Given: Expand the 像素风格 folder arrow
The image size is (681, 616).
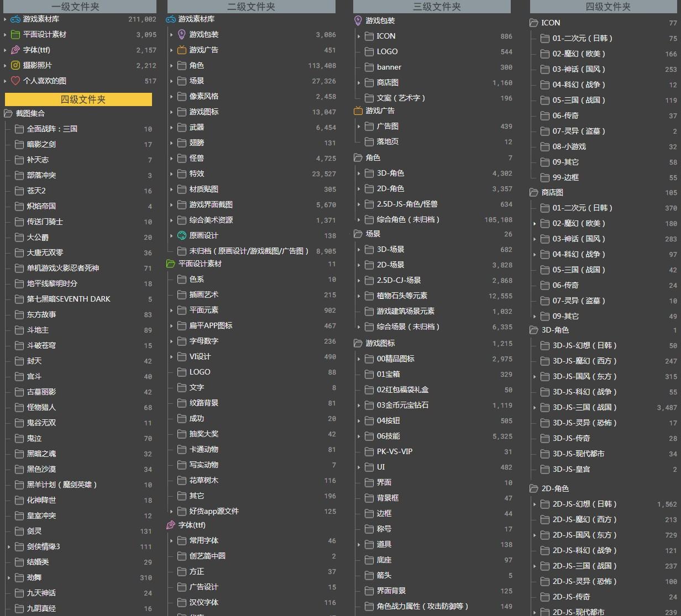Looking at the screenshot, I should [171, 96].
